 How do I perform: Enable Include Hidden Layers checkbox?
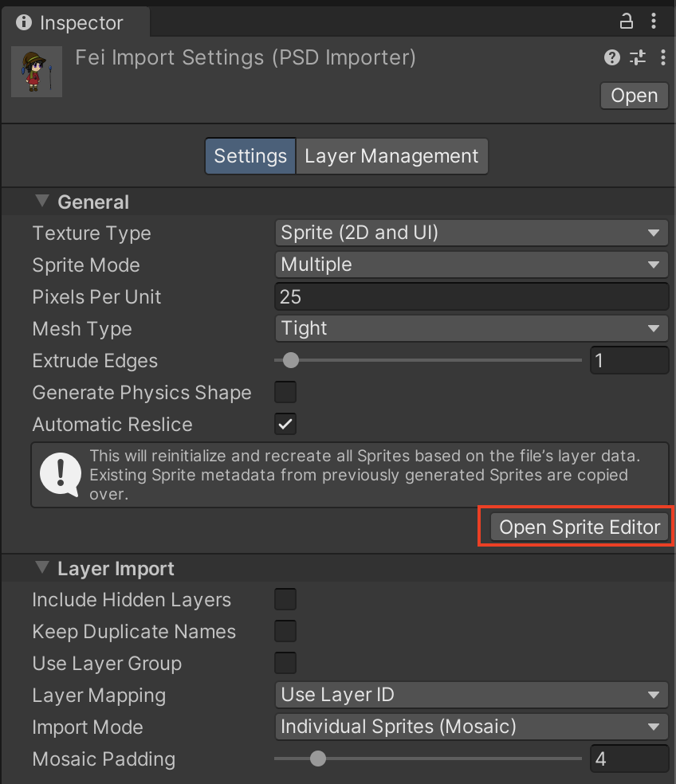(x=285, y=599)
